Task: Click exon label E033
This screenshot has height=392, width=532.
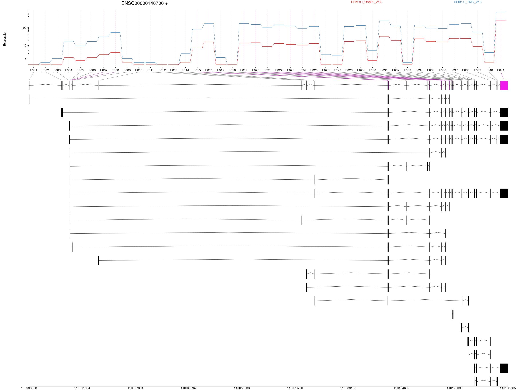Action: pyautogui.click(x=408, y=70)
